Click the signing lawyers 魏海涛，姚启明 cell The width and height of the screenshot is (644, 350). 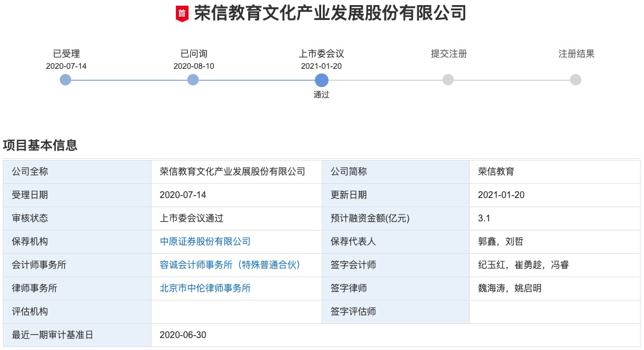tap(555, 288)
